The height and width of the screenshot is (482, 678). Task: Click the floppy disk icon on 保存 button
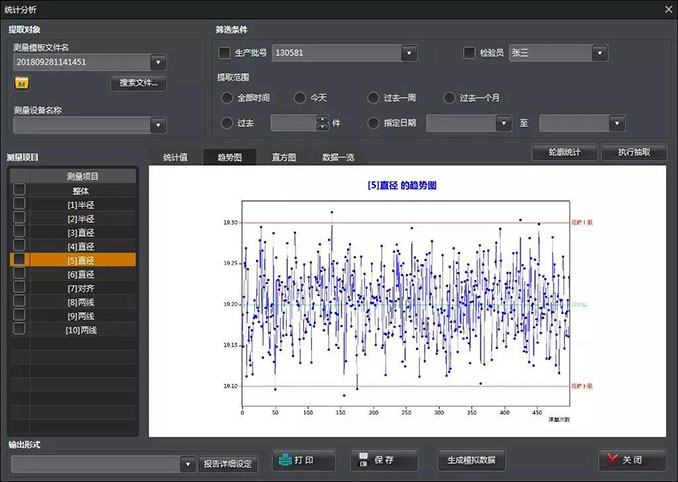tap(363, 461)
